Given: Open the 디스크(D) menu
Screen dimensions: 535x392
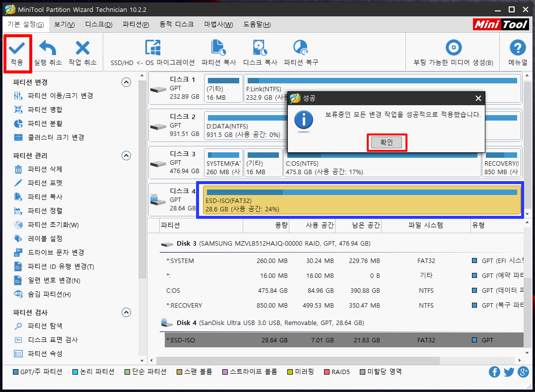Looking at the screenshot, I should coord(99,25).
